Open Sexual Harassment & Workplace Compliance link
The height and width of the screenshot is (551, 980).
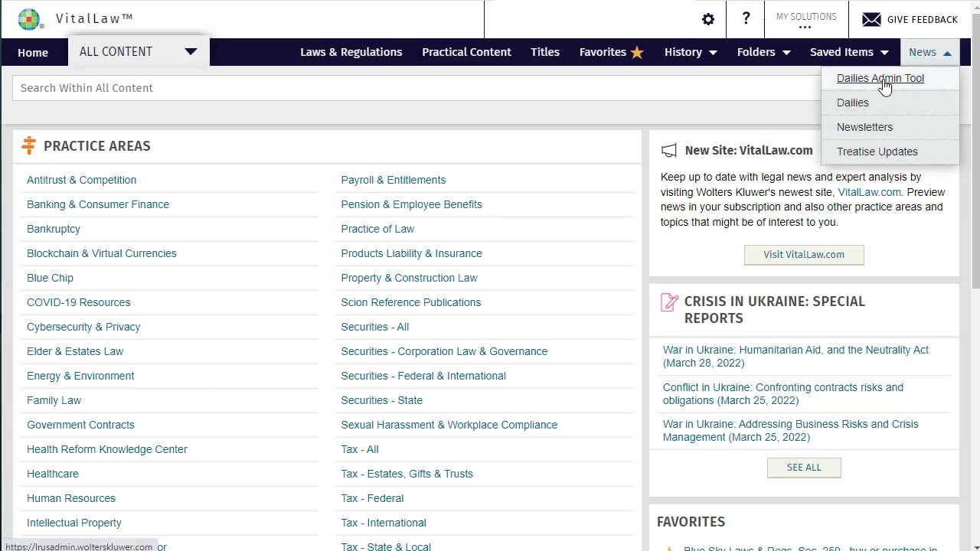point(449,425)
